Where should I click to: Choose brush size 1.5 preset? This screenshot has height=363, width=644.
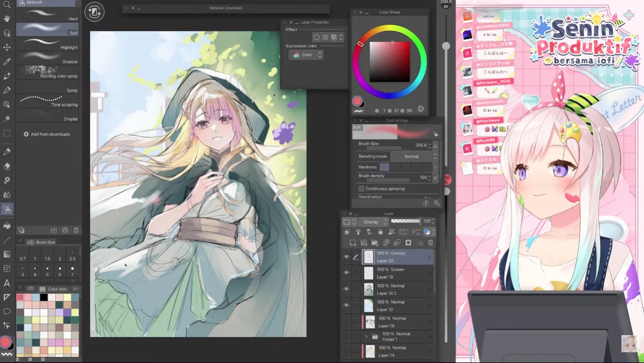coord(47,255)
